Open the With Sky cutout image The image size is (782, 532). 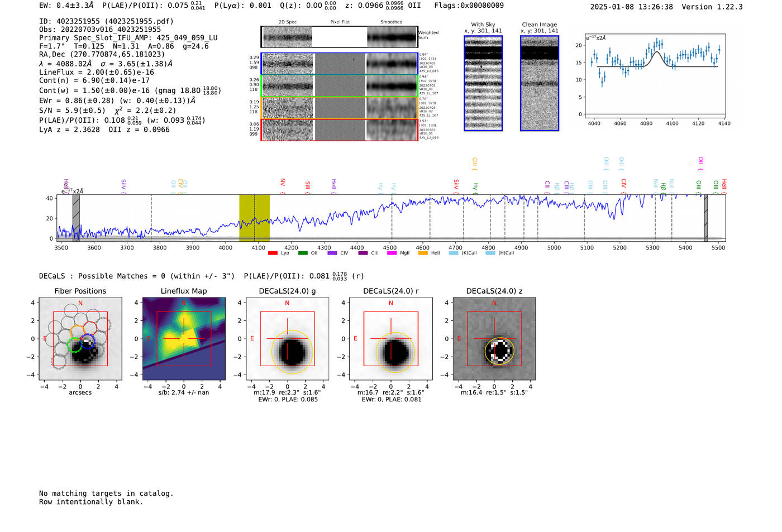point(483,83)
